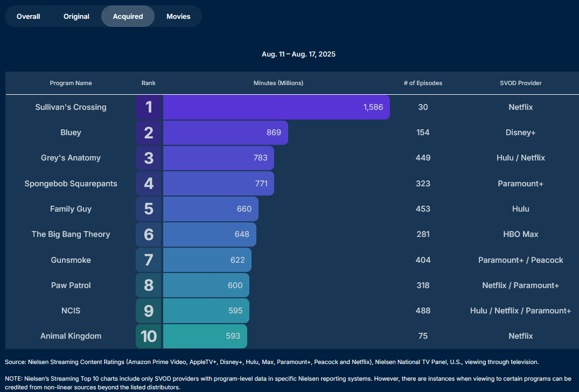Click the rank 10 badge
The image size is (579, 392).
pos(149,336)
